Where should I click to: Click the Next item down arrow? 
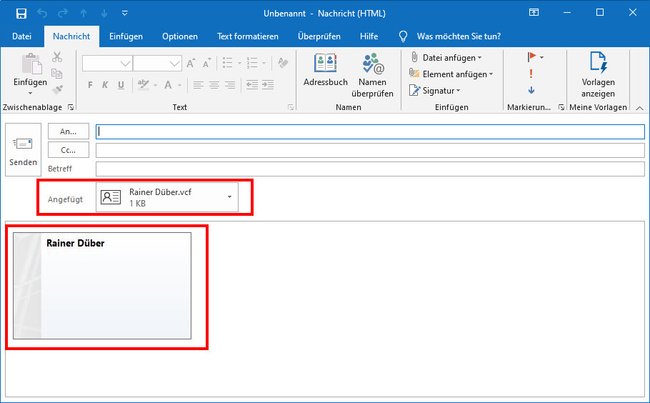104,13
